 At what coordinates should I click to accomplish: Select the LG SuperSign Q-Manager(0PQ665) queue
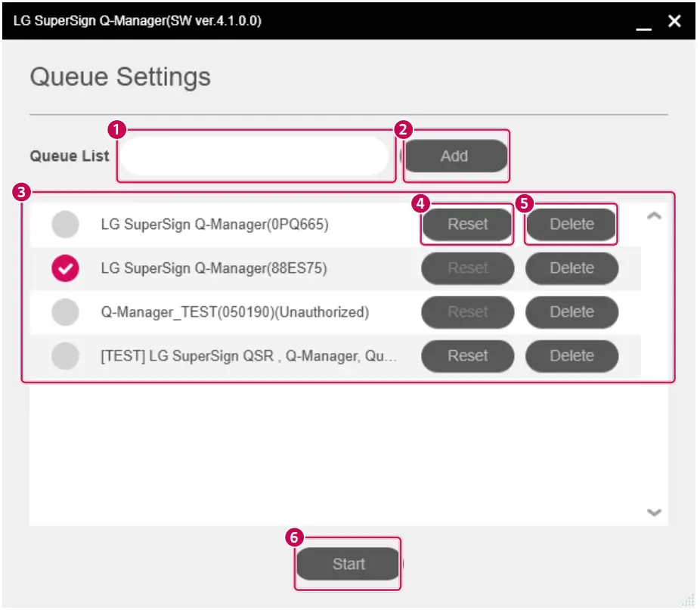[x=64, y=224]
